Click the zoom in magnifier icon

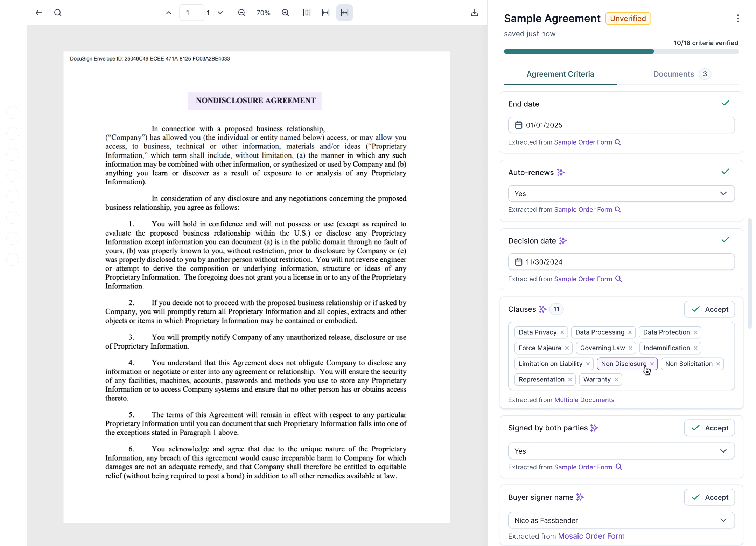tap(285, 13)
